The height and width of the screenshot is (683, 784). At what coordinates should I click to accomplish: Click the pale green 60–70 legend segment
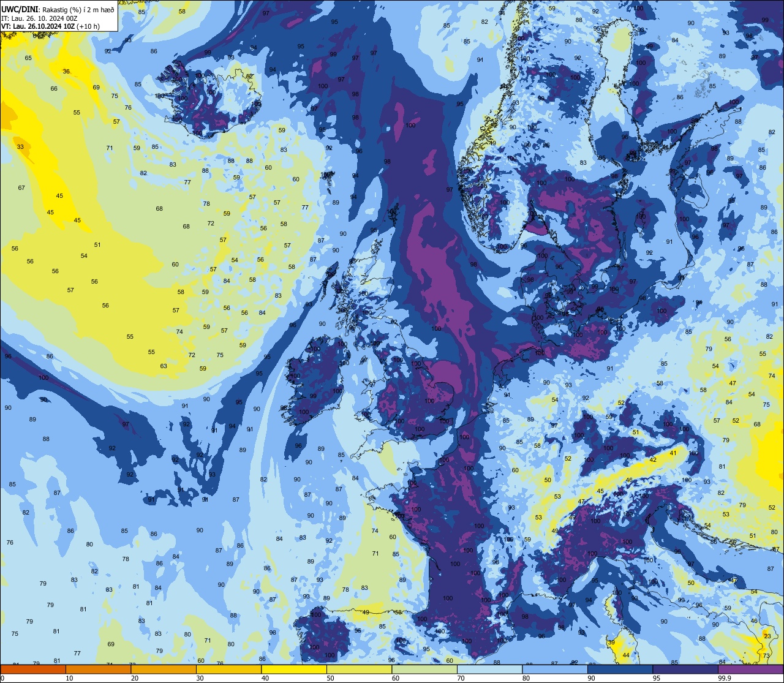tap(424, 669)
